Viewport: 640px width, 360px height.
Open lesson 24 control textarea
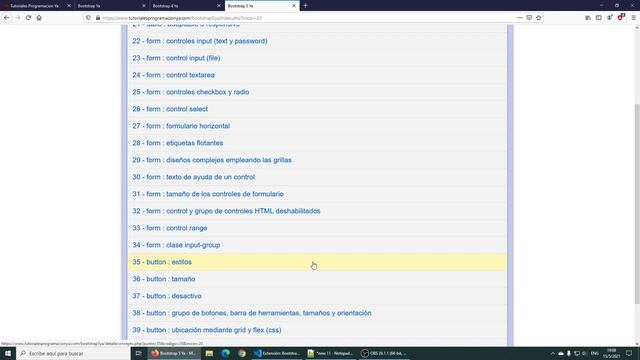(x=173, y=75)
